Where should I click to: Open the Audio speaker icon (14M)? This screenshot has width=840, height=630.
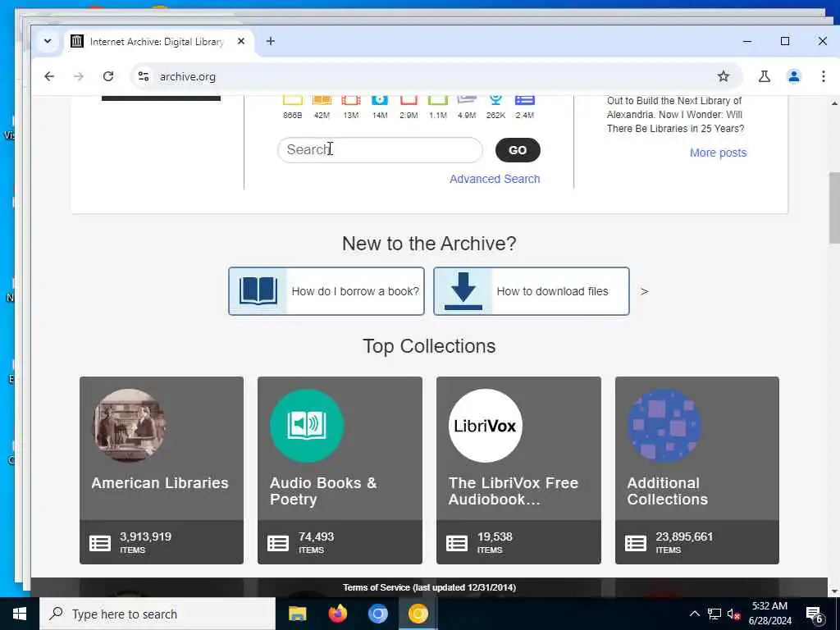[x=380, y=100]
